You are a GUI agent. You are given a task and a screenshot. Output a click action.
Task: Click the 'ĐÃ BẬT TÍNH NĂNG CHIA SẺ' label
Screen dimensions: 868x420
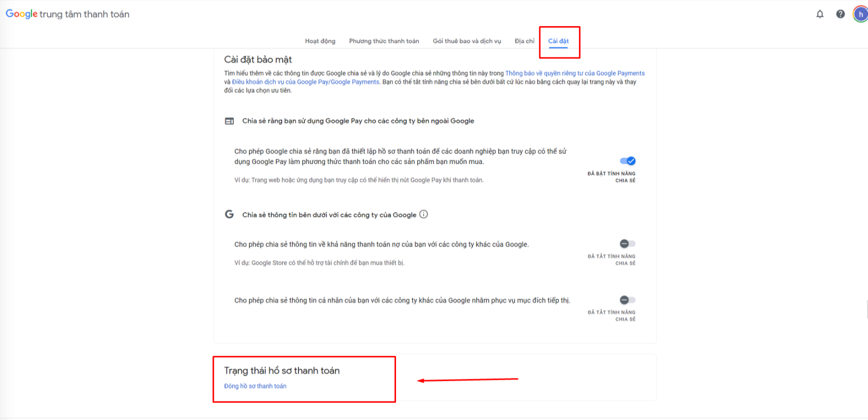click(611, 177)
